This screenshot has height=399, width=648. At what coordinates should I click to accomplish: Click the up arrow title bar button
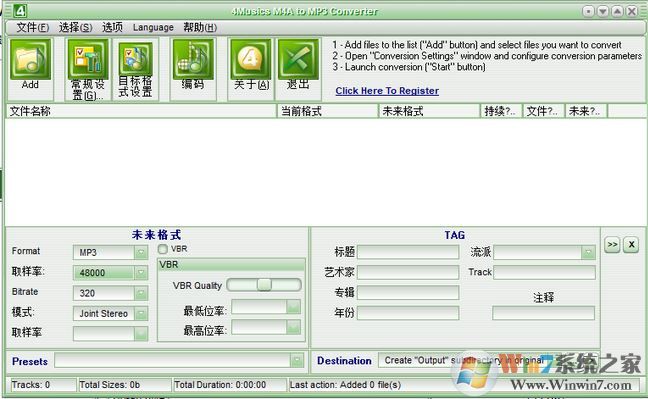617,11
